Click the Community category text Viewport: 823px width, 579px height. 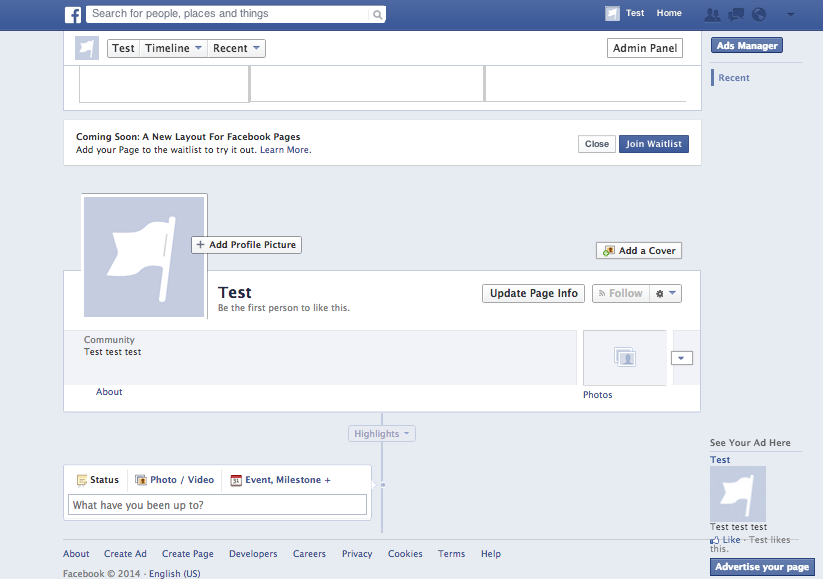[x=109, y=340]
